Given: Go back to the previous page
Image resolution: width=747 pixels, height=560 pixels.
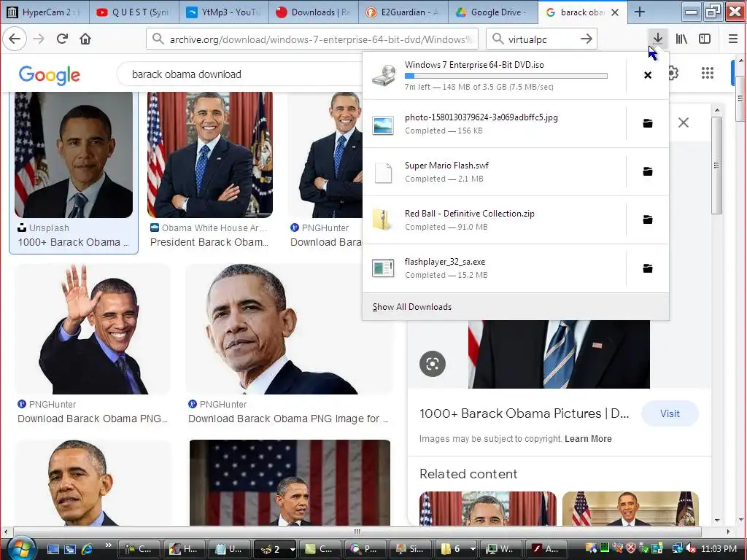Looking at the screenshot, I should [15, 39].
